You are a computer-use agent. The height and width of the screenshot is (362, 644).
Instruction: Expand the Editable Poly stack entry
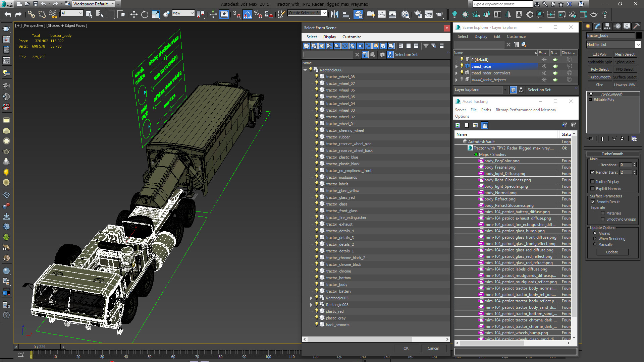[590, 100]
